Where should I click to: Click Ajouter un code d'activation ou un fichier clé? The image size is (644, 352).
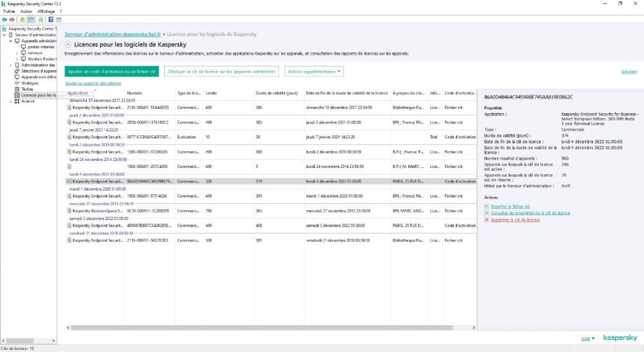(111, 71)
